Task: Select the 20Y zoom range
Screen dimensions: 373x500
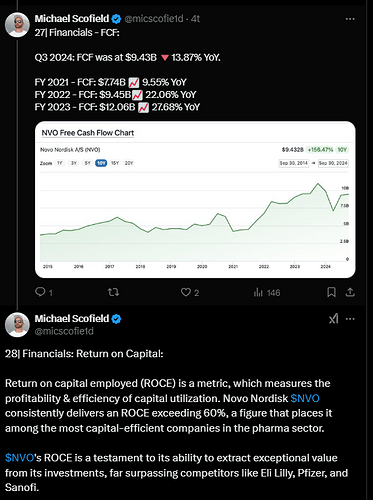Action: coord(129,163)
